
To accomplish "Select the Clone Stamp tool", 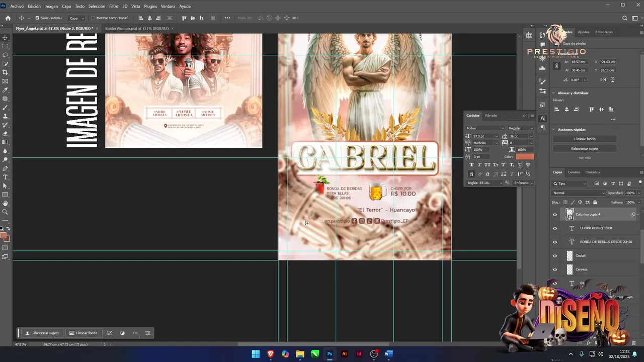I will coord(6,116).
